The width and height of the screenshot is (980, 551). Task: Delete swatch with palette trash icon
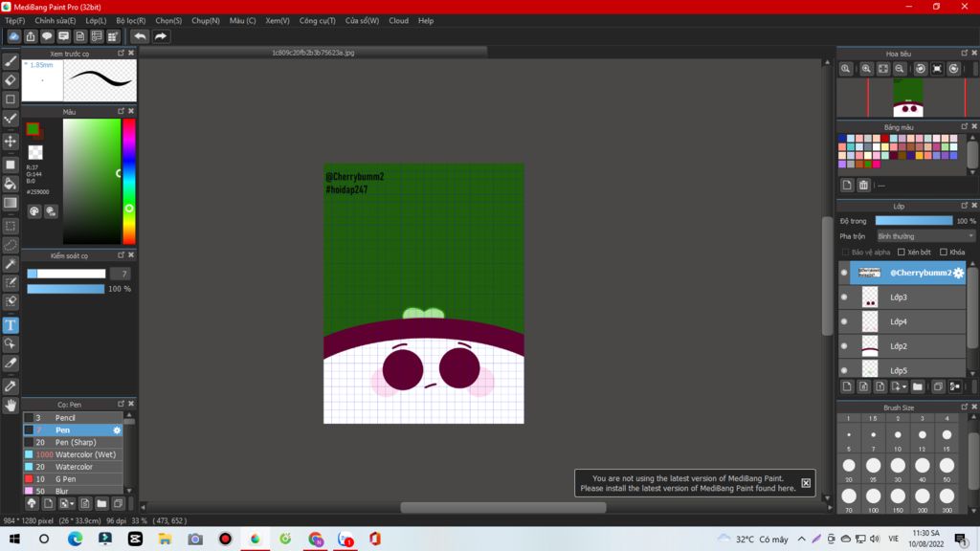pos(863,185)
